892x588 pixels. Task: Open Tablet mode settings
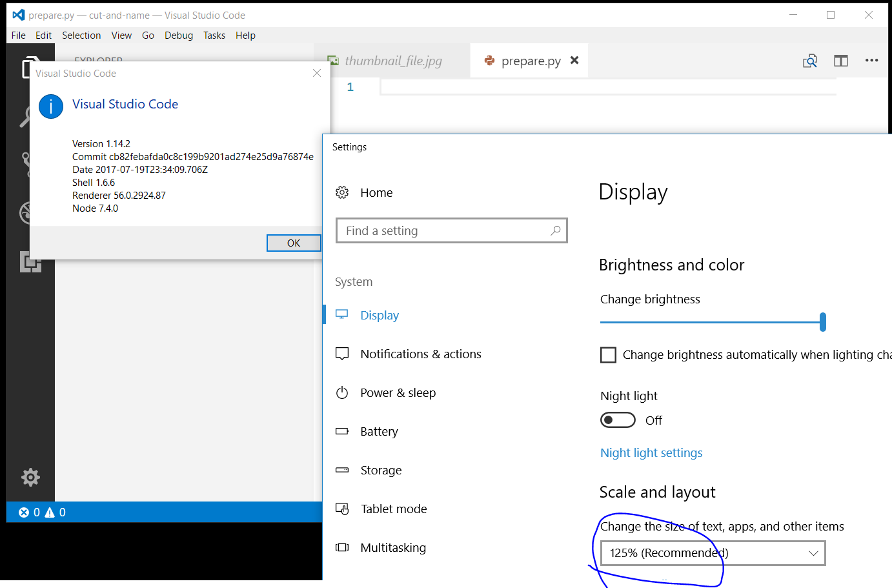(x=394, y=509)
